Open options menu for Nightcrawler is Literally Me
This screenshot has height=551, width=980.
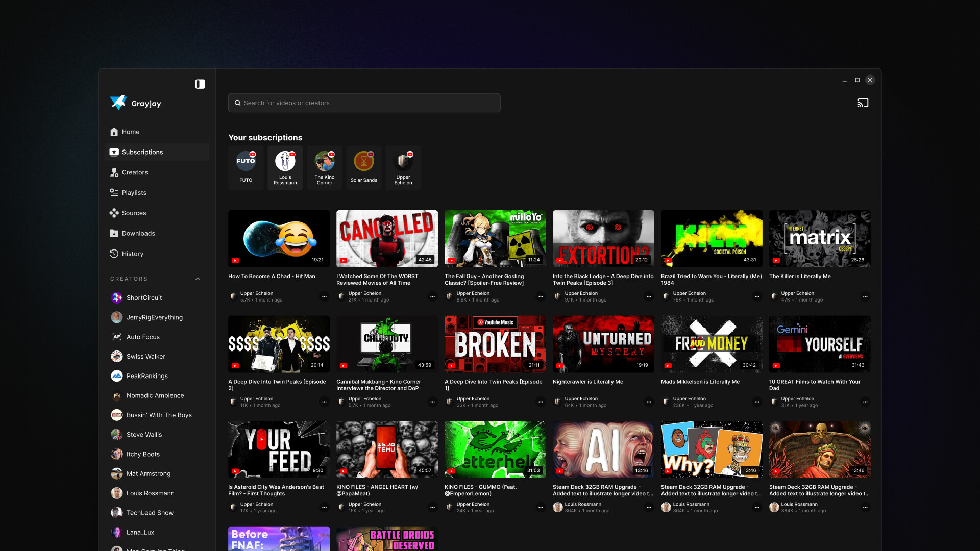coord(649,402)
